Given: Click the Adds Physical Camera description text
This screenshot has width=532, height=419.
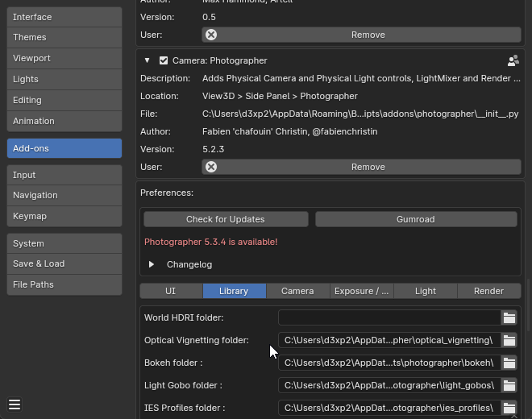Looking at the screenshot, I should [x=361, y=79].
